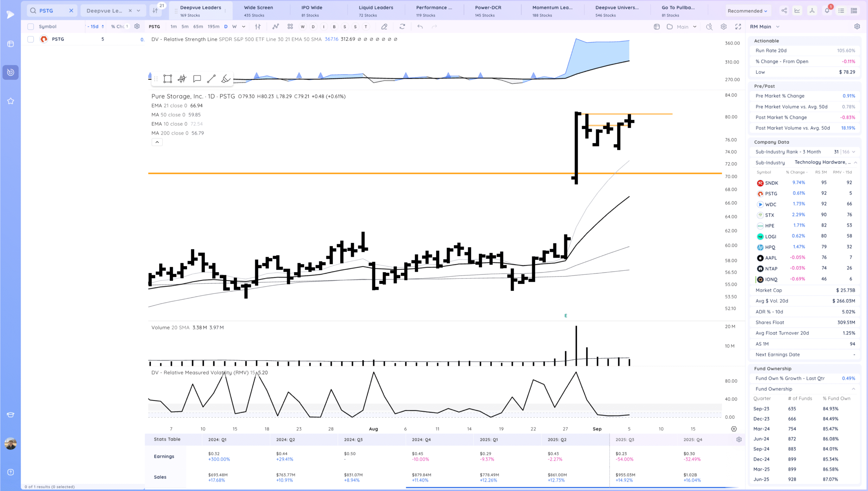Open the graduation cap learning icon
Image resolution: width=868 pixels, height=491 pixels.
click(11, 415)
